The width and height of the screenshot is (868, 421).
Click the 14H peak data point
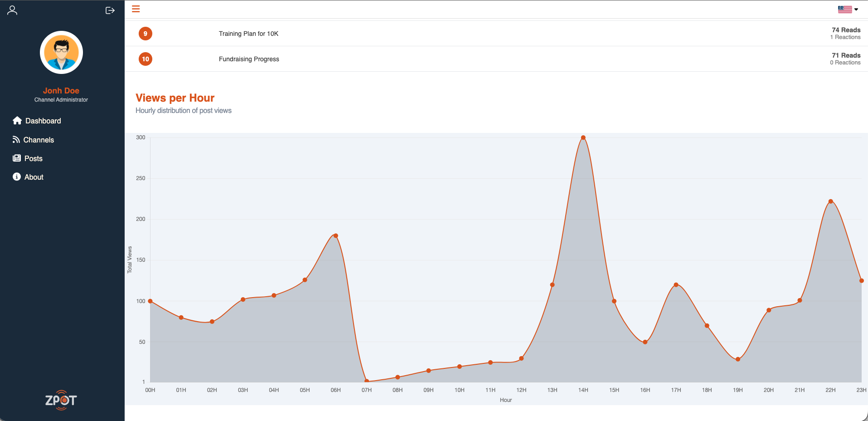[x=583, y=137]
